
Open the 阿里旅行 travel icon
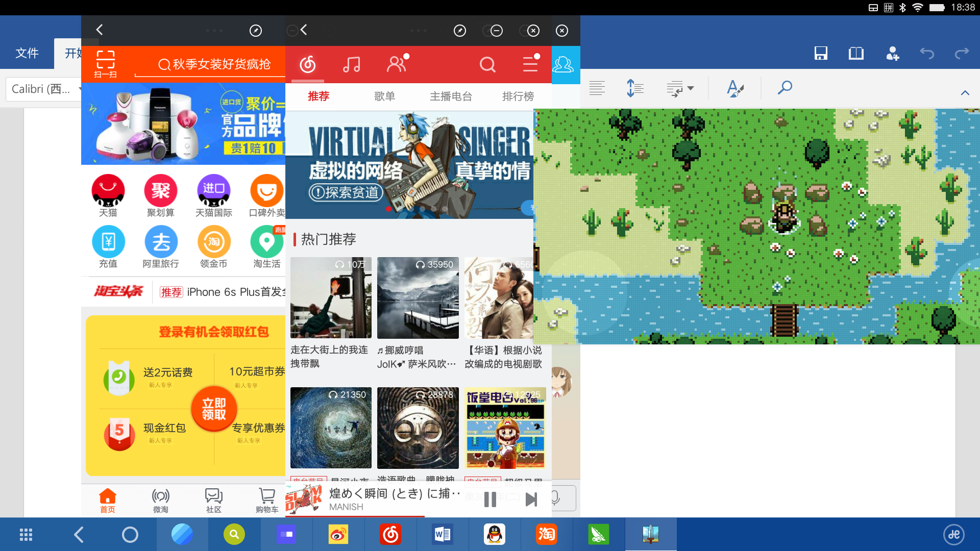click(x=161, y=247)
